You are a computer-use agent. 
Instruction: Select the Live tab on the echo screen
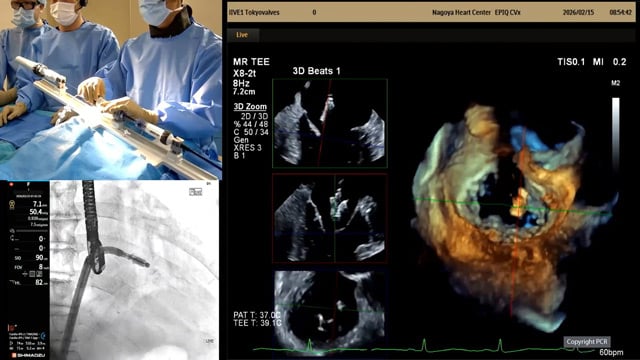[242, 35]
